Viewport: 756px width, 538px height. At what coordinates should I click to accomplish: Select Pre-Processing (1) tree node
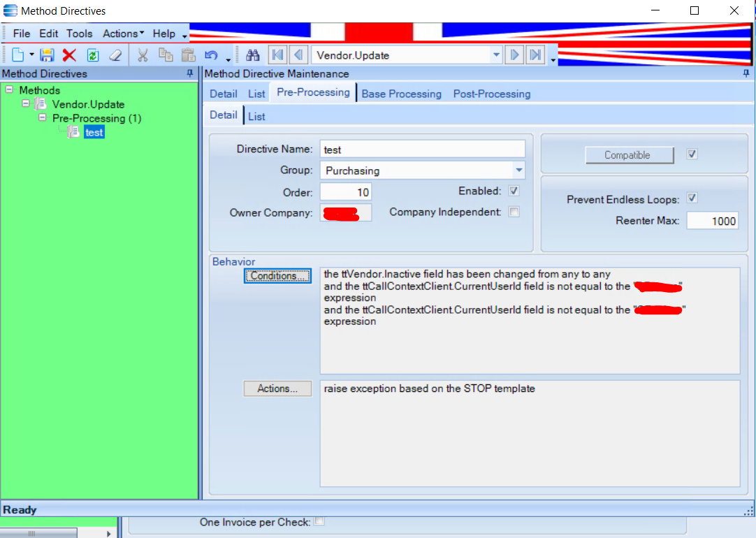click(97, 118)
